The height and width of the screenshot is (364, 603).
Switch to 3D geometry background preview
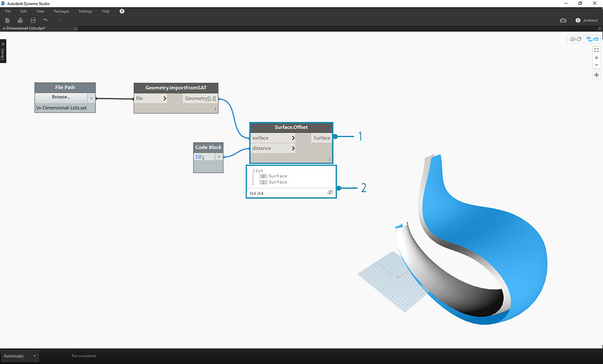point(575,39)
